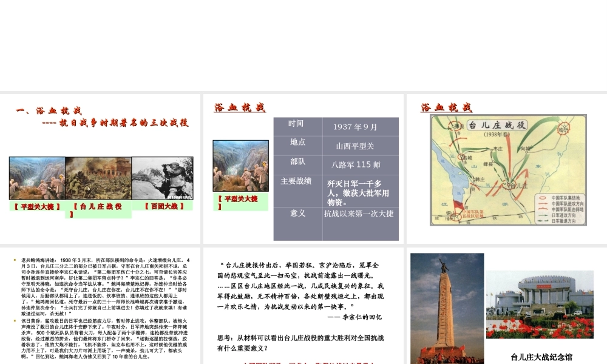Select the 歼灭日军一千多人 table cell

click(361, 191)
